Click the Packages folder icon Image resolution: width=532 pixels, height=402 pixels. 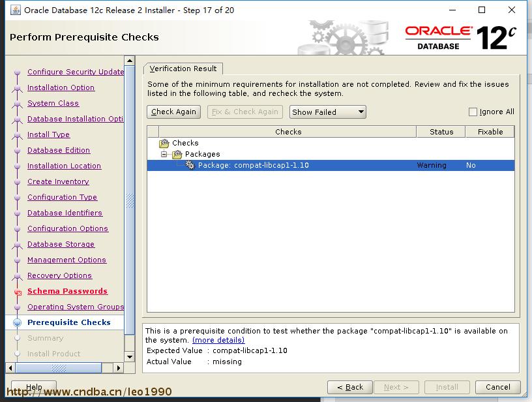tap(177, 155)
